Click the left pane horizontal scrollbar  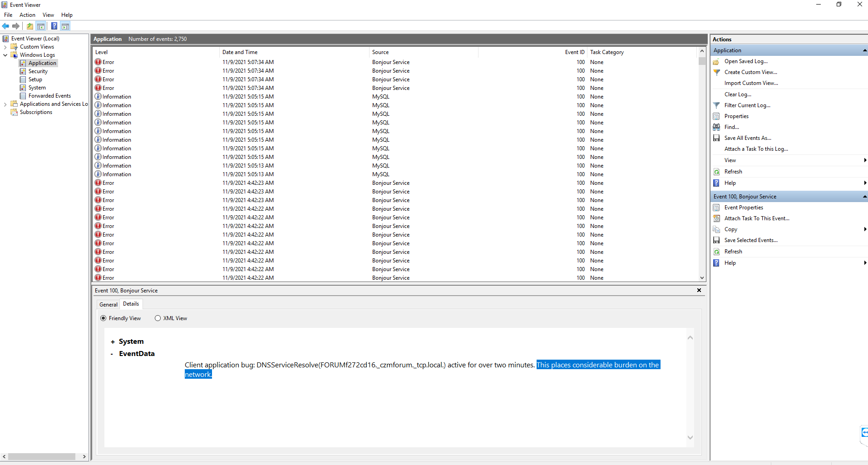click(x=42, y=456)
